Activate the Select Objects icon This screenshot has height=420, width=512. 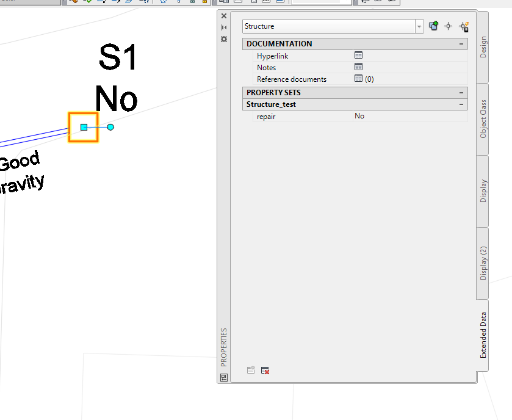coord(448,26)
